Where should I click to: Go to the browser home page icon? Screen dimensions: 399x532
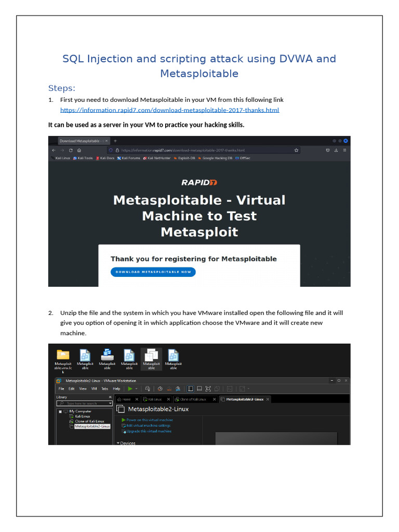(x=79, y=150)
